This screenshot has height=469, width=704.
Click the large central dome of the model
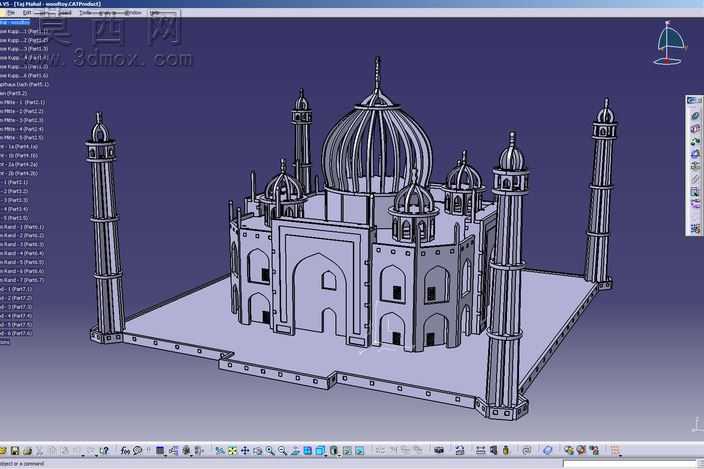click(x=376, y=148)
